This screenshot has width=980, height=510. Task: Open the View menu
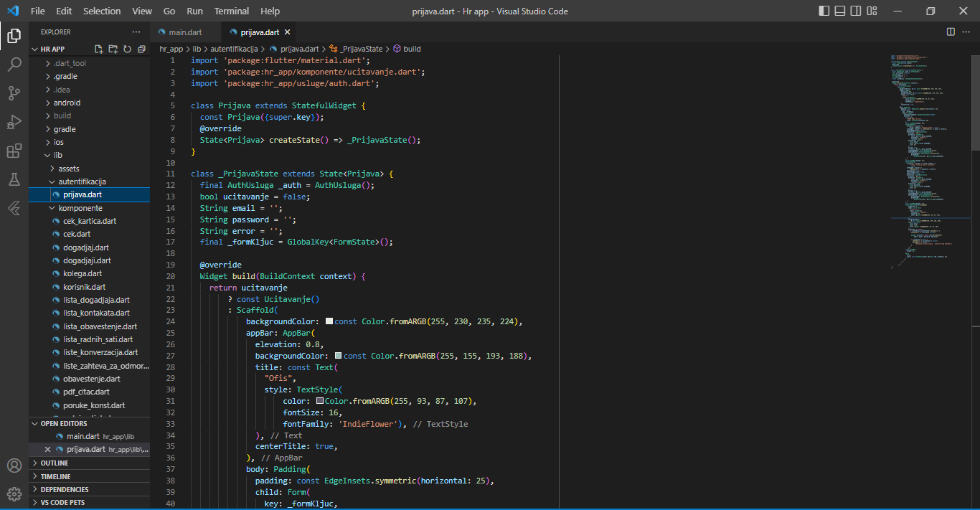pos(142,11)
